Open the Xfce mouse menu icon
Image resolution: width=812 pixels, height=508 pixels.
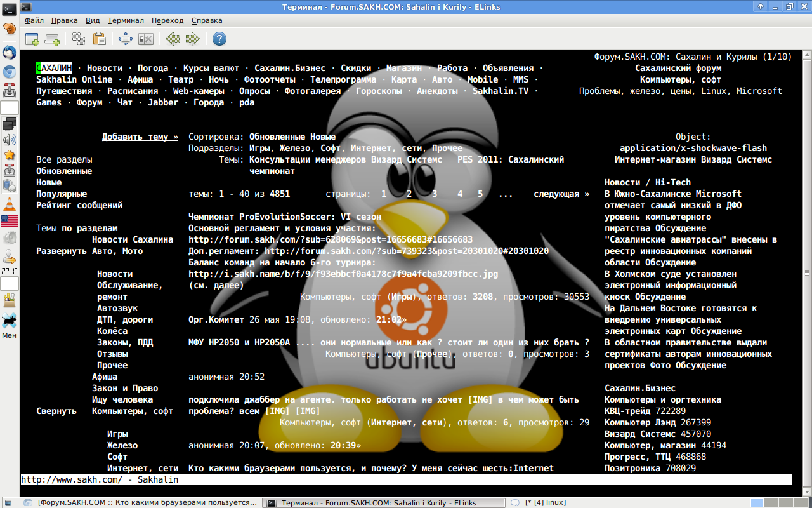(x=10, y=320)
